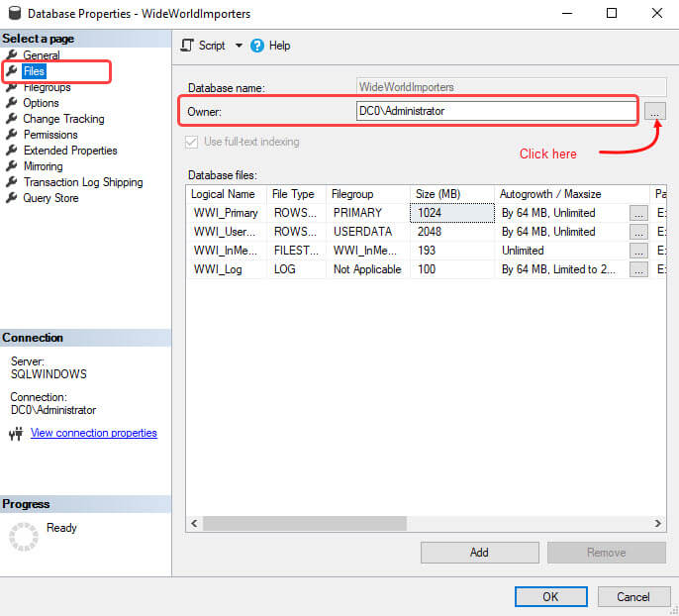Click the wrench icon beside Mirroring

point(12,166)
